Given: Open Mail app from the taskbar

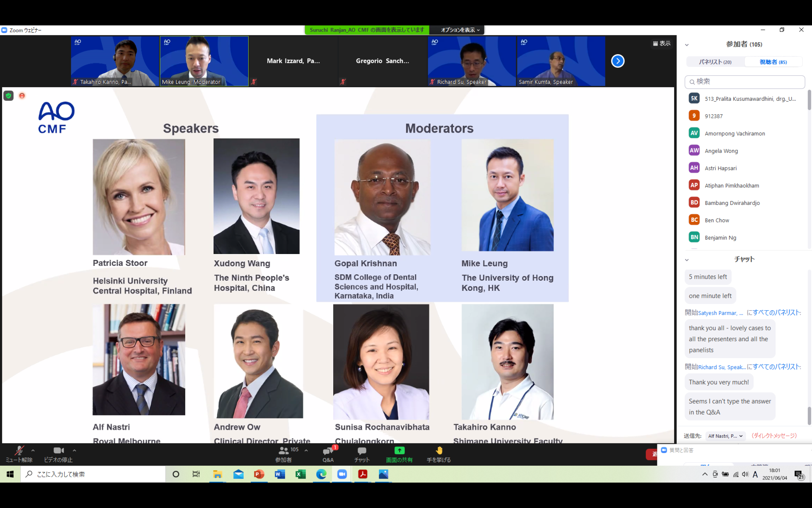Looking at the screenshot, I should (238, 474).
